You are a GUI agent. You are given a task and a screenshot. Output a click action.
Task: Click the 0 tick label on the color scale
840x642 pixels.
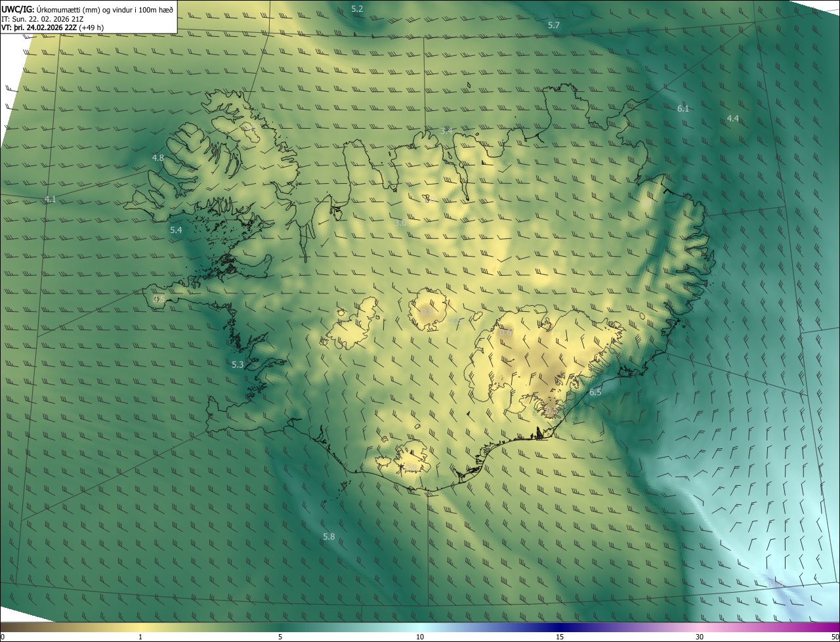[2, 637]
